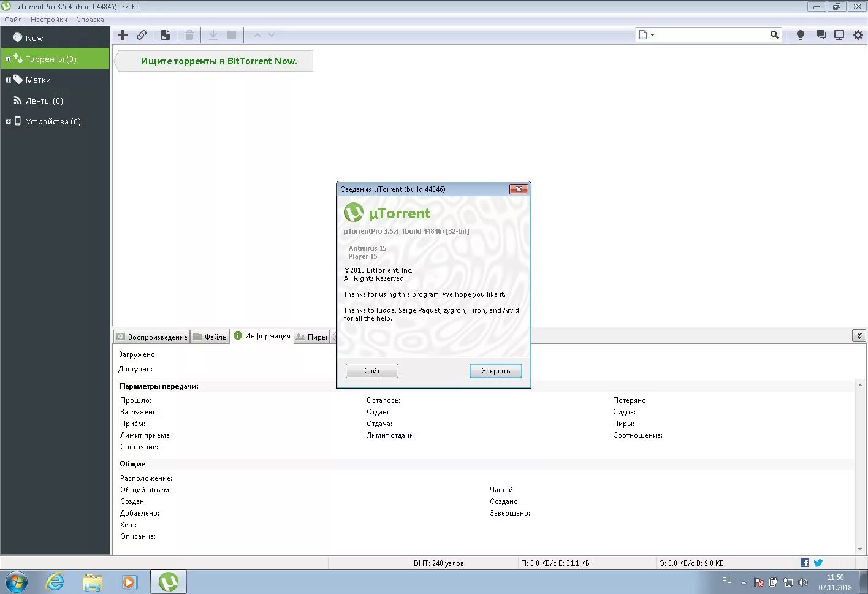Open the Twitter bird icon in status bar
Viewport: 868px width, 594px height.
click(x=818, y=563)
